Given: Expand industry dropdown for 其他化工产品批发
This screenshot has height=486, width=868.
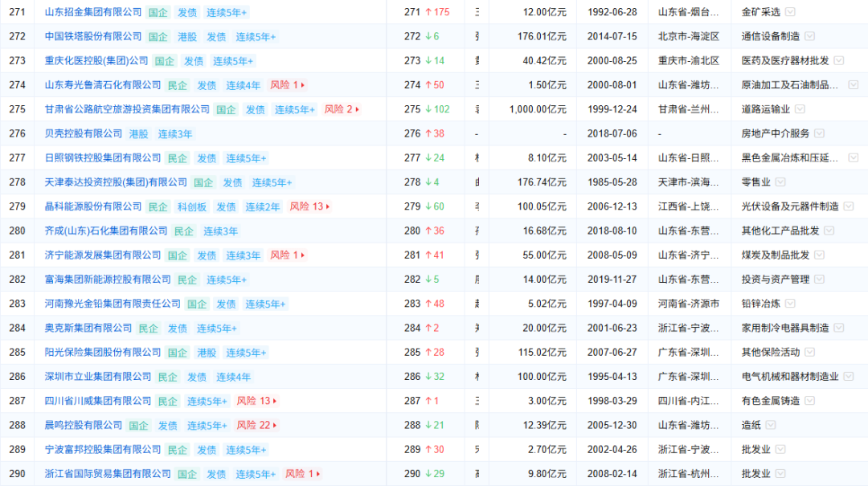Looking at the screenshot, I should tap(829, 231).
